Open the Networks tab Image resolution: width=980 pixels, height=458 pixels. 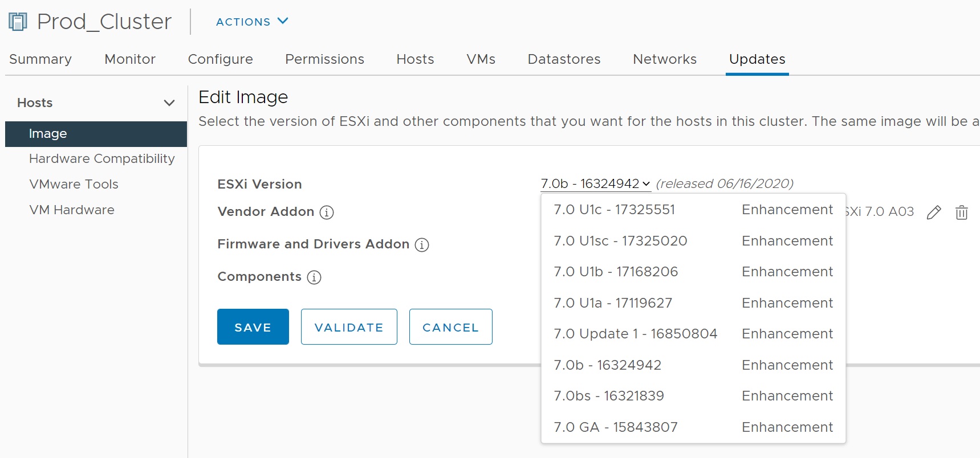[x=665, y=59]
